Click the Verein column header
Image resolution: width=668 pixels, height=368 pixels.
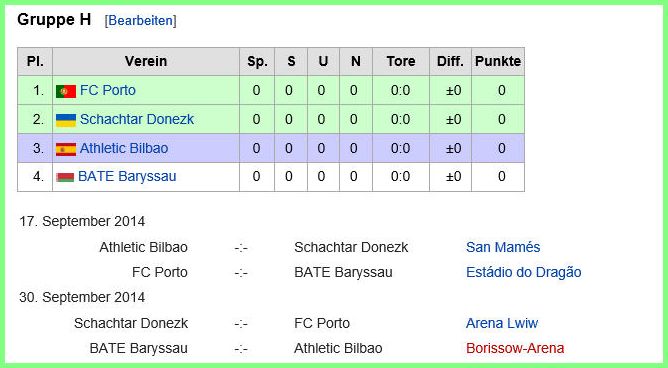[146, 61]
